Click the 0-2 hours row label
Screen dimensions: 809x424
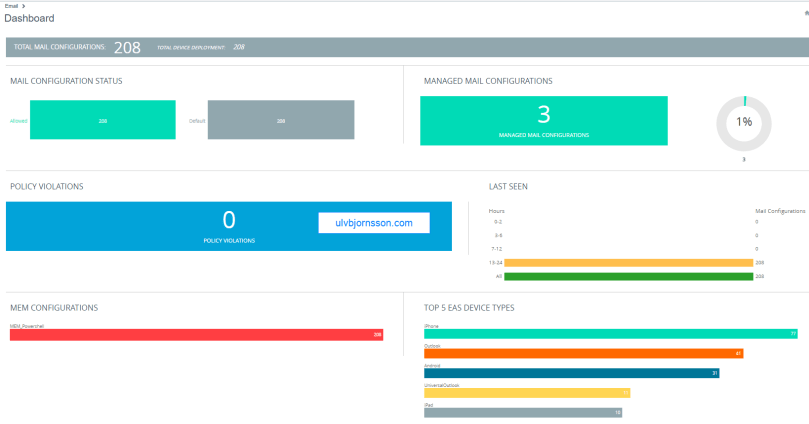click(496, 222)
